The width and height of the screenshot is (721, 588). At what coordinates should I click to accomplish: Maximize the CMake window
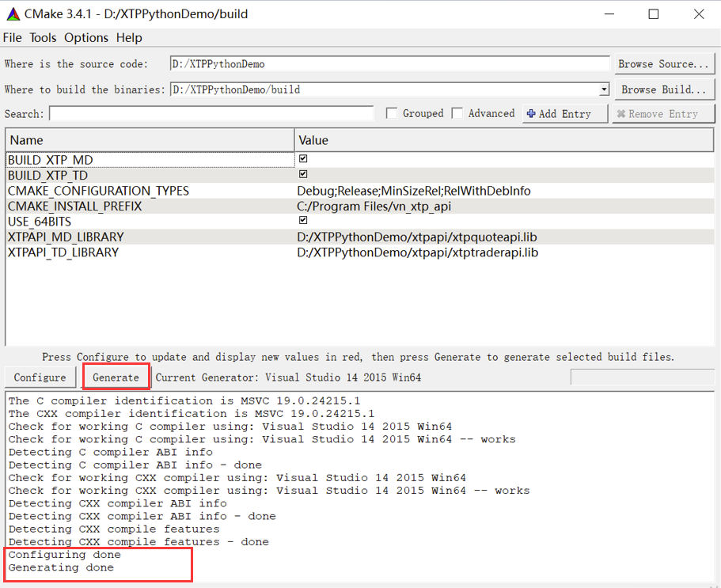point(654,14)
